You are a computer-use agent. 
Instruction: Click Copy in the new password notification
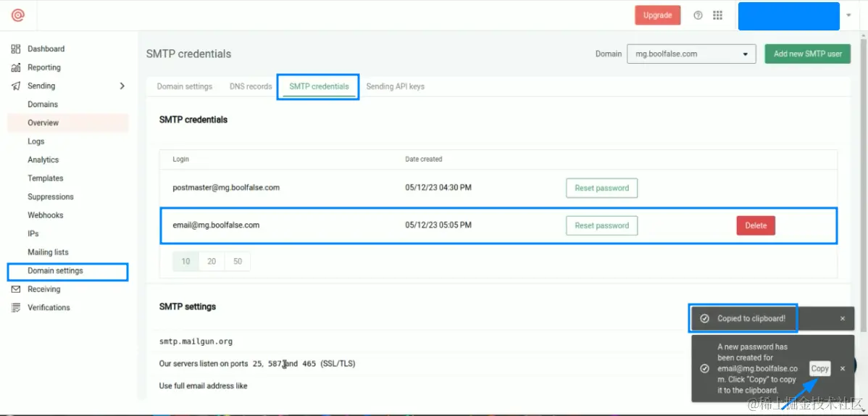(820, 368)
